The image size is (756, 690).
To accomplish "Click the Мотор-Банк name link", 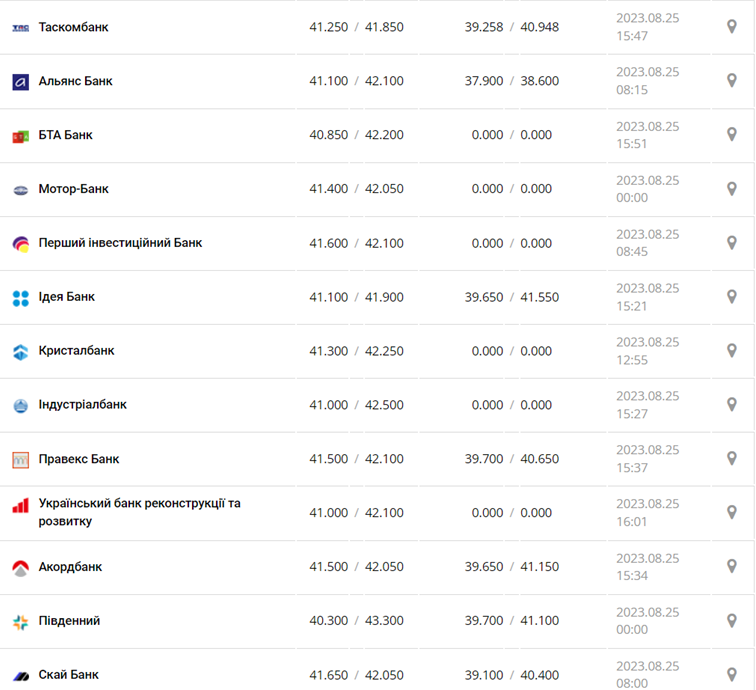I will (x=73, y=189).
